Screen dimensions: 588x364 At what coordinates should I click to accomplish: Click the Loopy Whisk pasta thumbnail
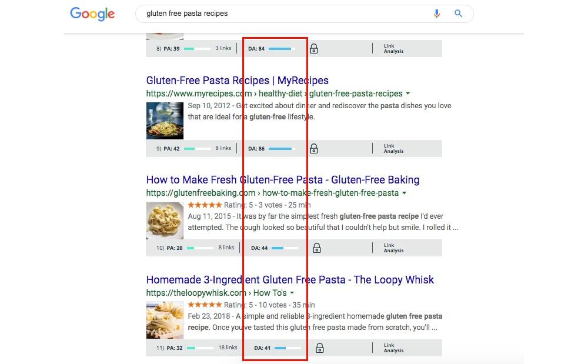165,320
